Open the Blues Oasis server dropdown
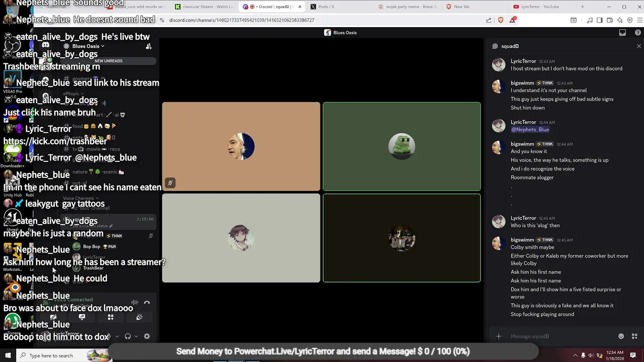Image resolution: width=644 pixels, height=362 pixels. coord(88,46)
